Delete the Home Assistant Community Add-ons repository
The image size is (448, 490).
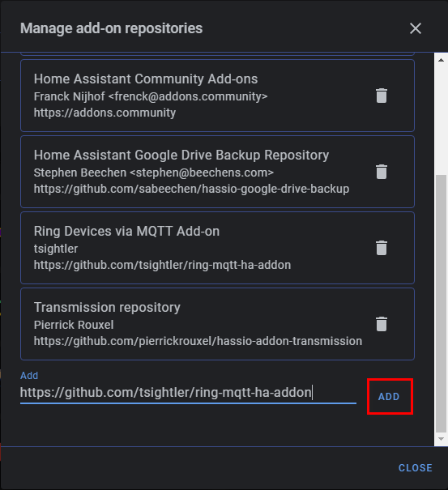point(382,96)
